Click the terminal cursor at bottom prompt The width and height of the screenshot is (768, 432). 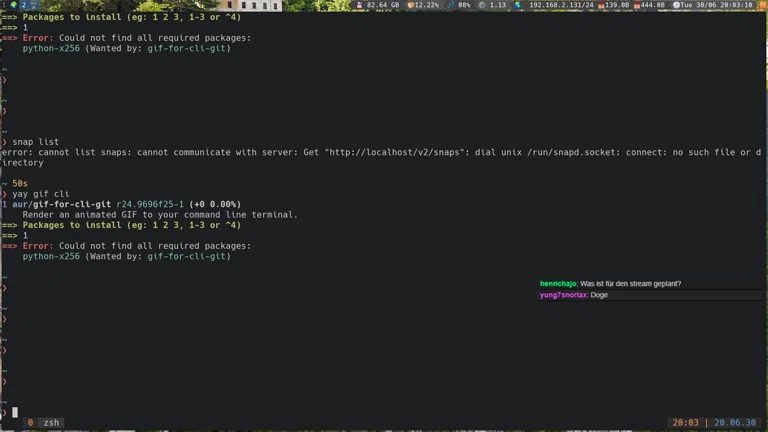click(x=15, y=412)
